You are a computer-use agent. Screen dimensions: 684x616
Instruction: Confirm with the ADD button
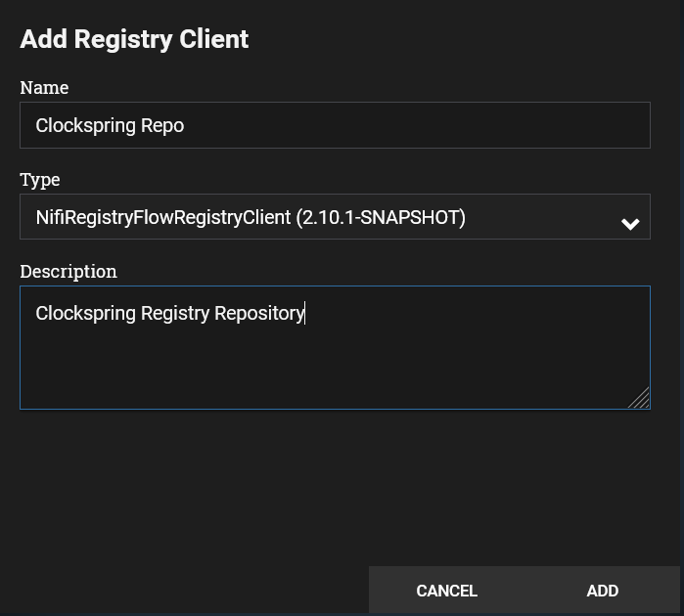[x=603, y=591]
